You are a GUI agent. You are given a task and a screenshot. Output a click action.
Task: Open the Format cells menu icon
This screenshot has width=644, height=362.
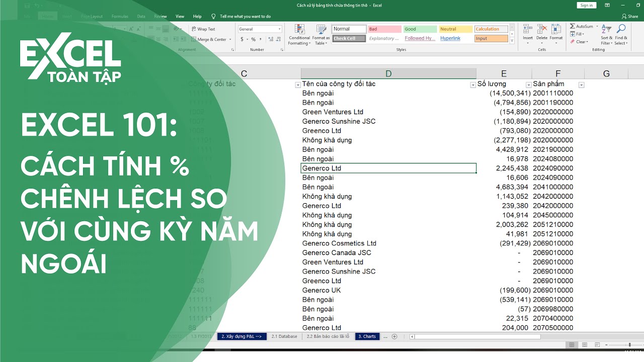click(x=556, y=29)
